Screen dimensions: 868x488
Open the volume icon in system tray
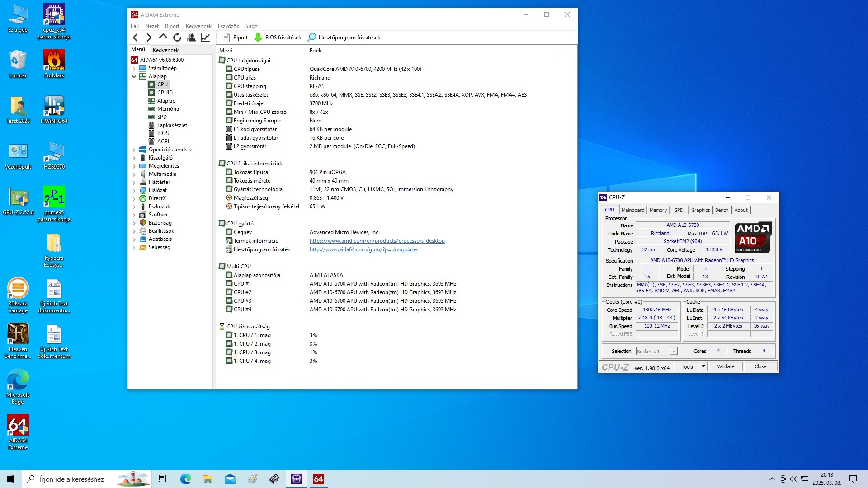click(x=794, y=479)
